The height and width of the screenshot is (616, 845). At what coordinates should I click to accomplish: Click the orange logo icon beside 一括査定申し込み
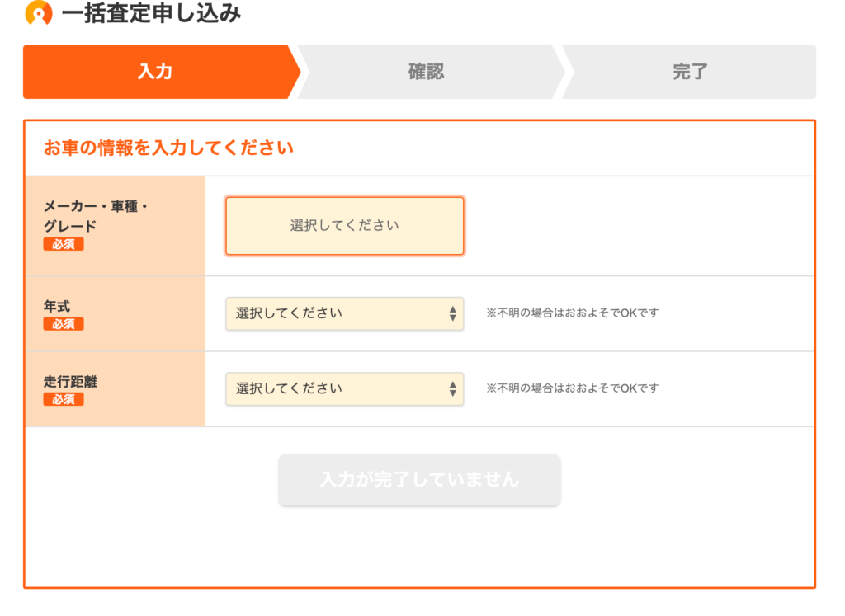click(39, 13)
